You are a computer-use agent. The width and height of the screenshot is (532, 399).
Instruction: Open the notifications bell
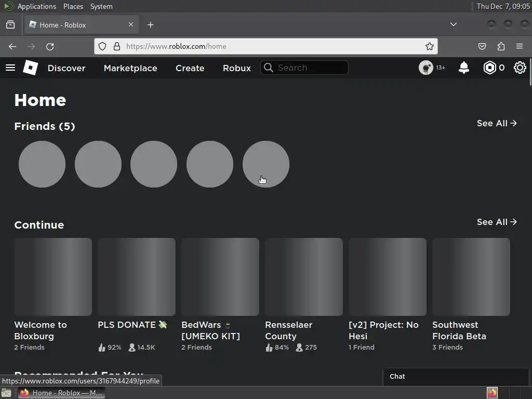[464, 68]
